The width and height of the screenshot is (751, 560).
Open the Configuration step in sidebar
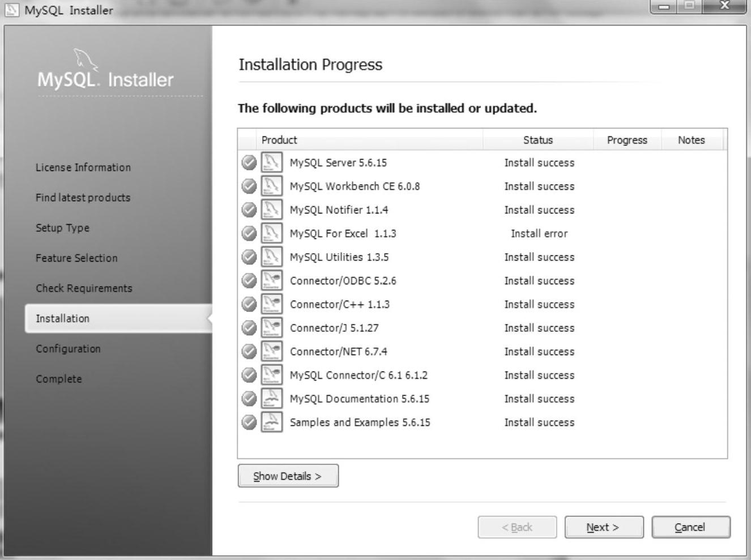pyautogui.click(x=68, y=349)
